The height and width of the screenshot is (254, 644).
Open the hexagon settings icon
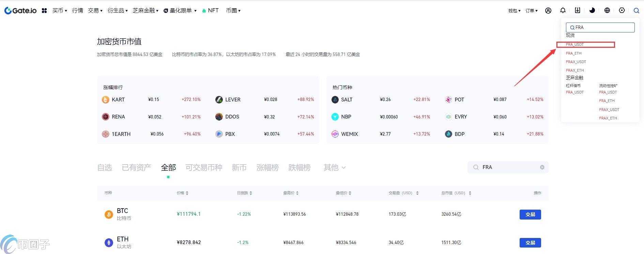(x=622, y=10)
